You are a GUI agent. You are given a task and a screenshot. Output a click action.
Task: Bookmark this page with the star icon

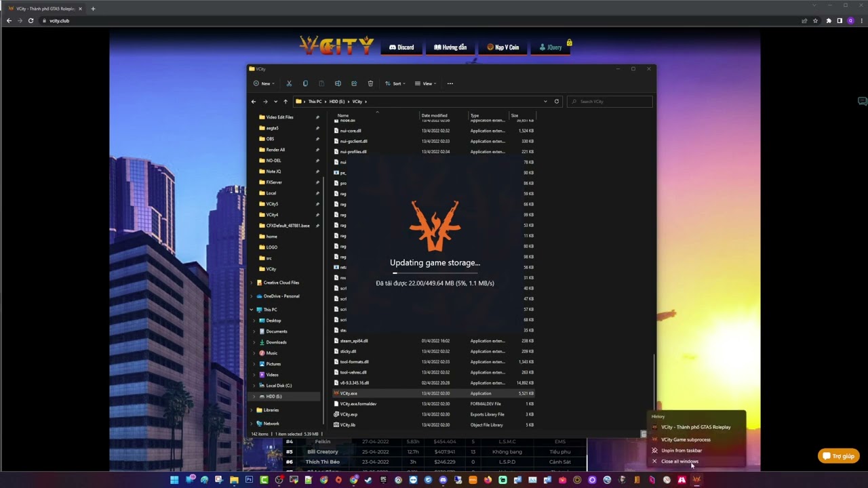(x=816, y=20)
